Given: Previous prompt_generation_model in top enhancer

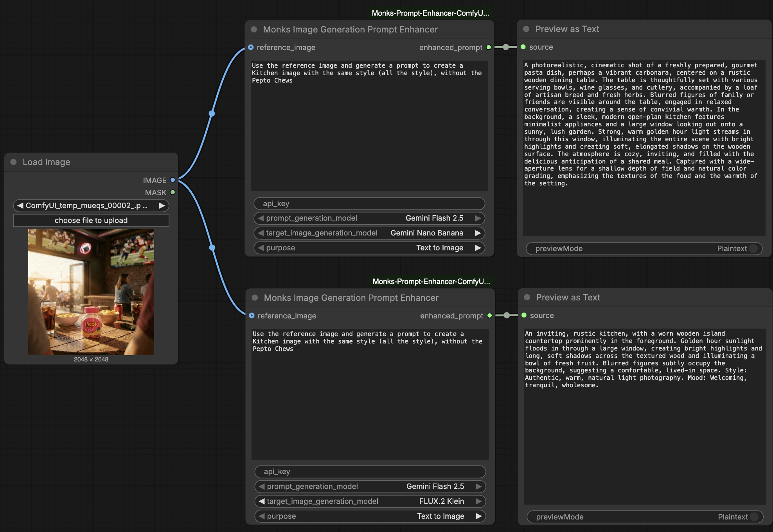Looking at the screenshot, I should click(x=261, y=218).
